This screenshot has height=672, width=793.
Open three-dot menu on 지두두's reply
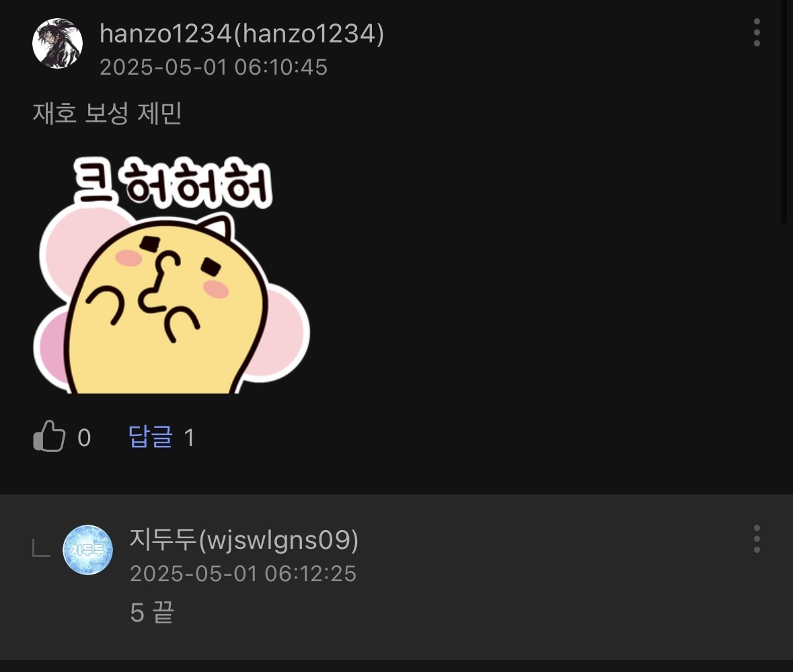[757, 539]
